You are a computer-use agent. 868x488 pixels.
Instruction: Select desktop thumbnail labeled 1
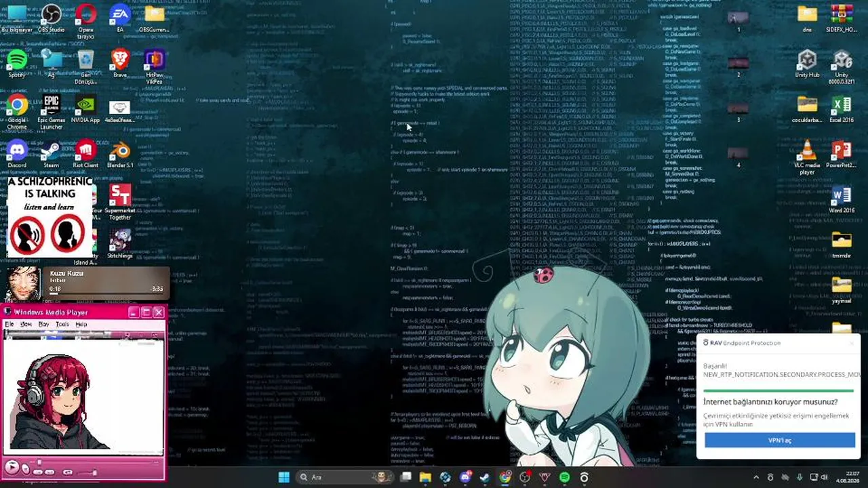pos(738,20)
